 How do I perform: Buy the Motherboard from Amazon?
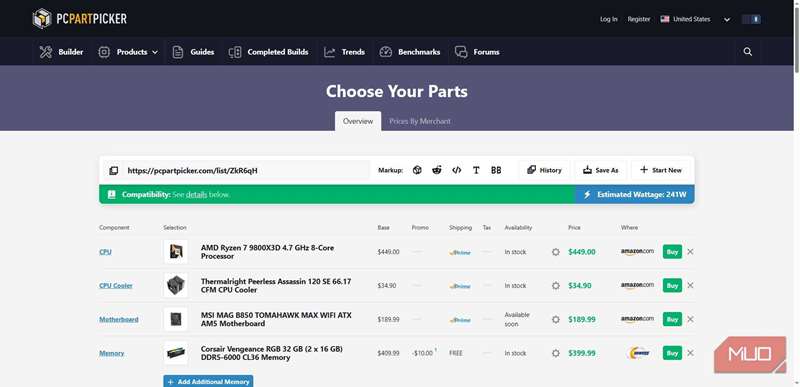[x=672, y=320]
